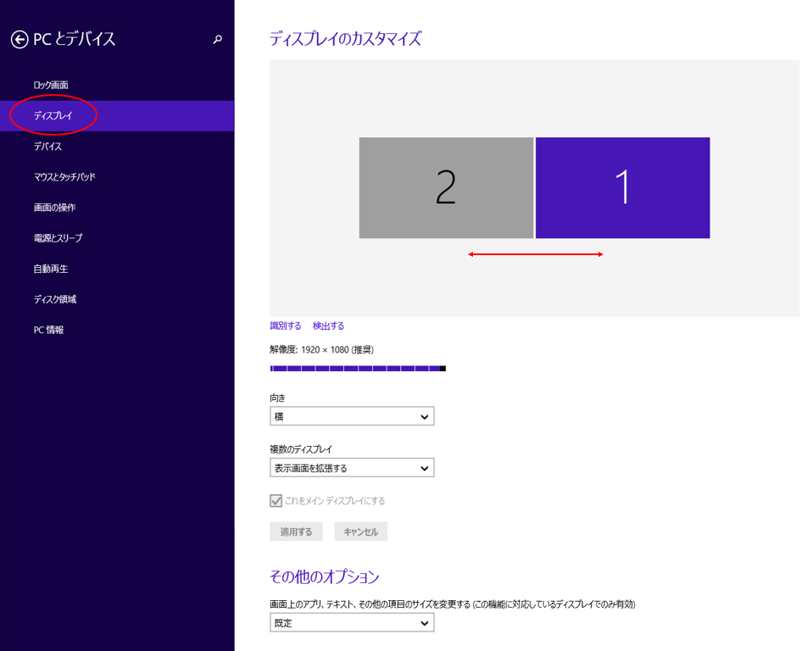Select display 2 monitor thumbnail
Image resolution: width=812 pixels, height=651 pixels.
click(x=446, y=187)
